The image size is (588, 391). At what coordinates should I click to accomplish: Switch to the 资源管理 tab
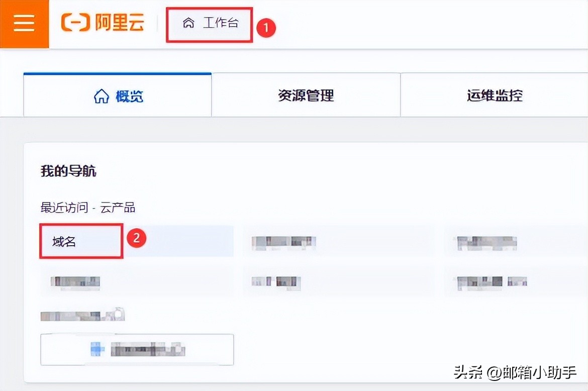pos(305,95)
